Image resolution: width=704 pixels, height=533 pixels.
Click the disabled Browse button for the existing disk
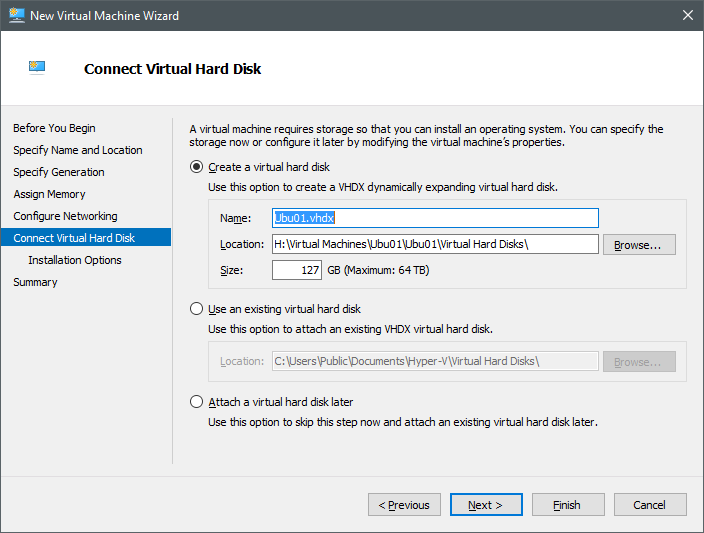pyautogui.click(x=639, y=361)
